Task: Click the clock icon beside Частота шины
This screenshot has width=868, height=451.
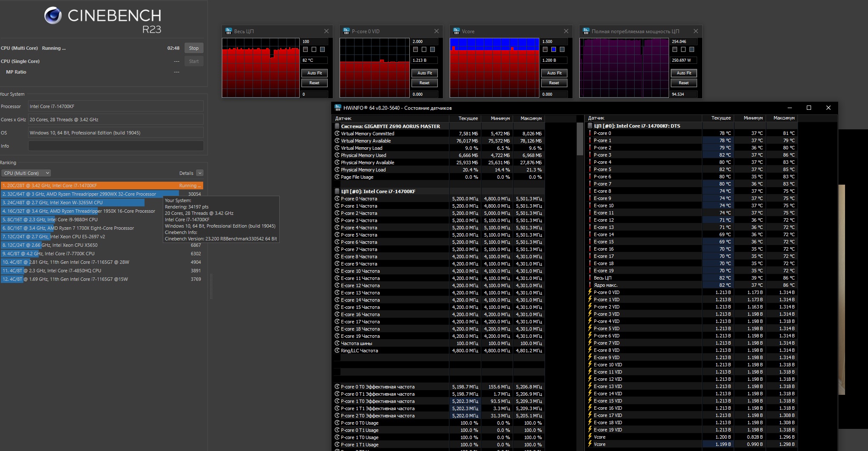Action: pyautogui.click(x=337, y=343)
